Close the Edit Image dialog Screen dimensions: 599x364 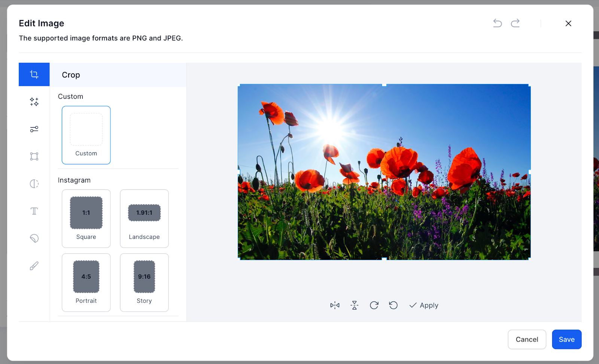(x=568, y=23)
